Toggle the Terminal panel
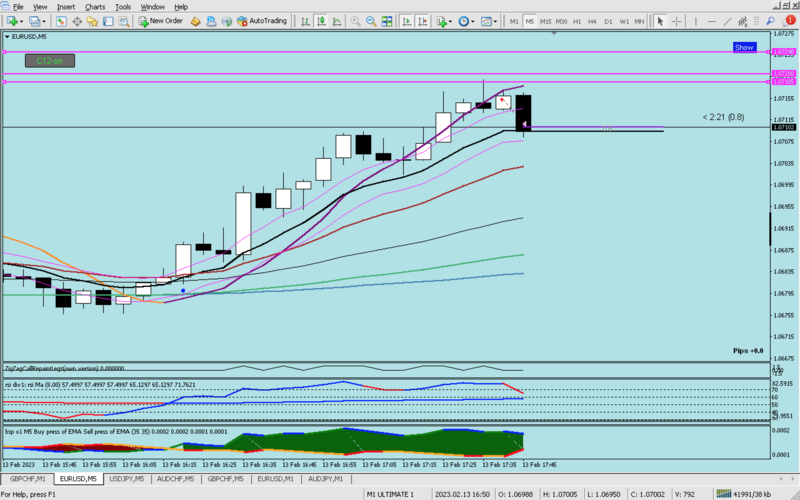The width and height of the screenshot is (800, 500). (108, 21)
